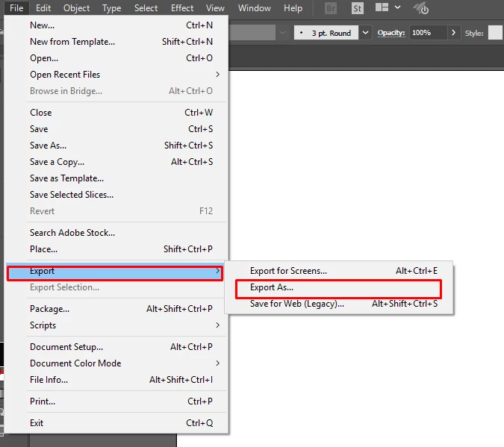This screenshot has width=504, height=447.
Task: Click the 3 pt. Round brush field
Action: [x=326, y=33]
